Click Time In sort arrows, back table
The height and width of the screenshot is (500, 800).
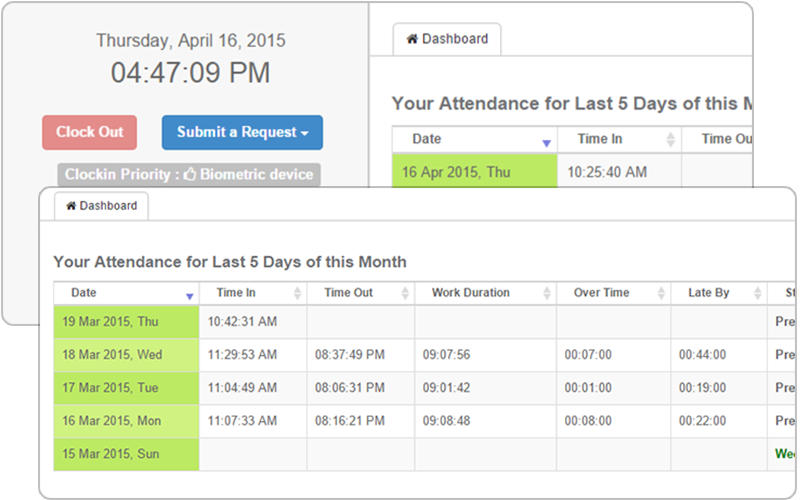671,140
